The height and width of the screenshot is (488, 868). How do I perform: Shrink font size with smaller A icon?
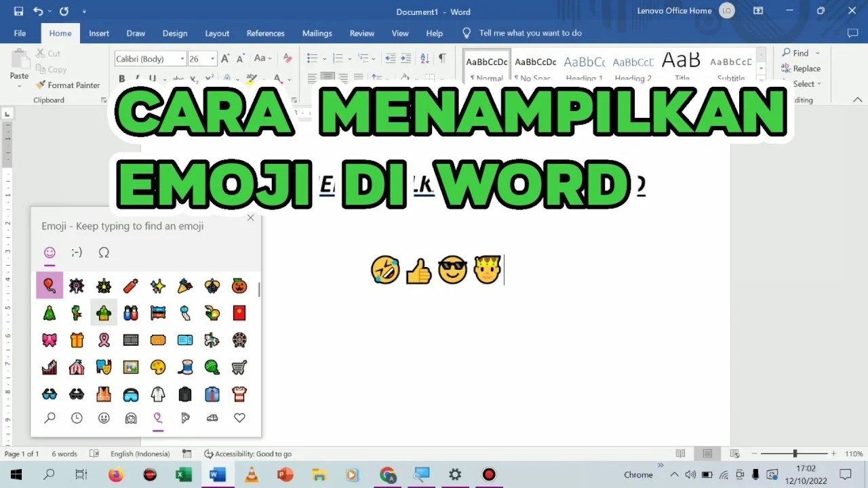[x=241, y=59]
